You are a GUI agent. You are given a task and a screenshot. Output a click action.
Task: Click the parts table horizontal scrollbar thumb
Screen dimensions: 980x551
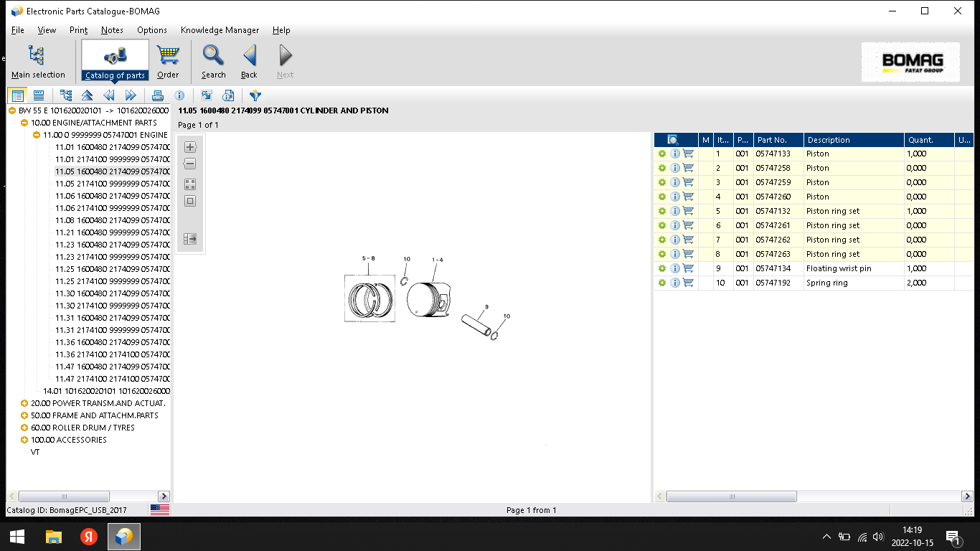(732, 496)
